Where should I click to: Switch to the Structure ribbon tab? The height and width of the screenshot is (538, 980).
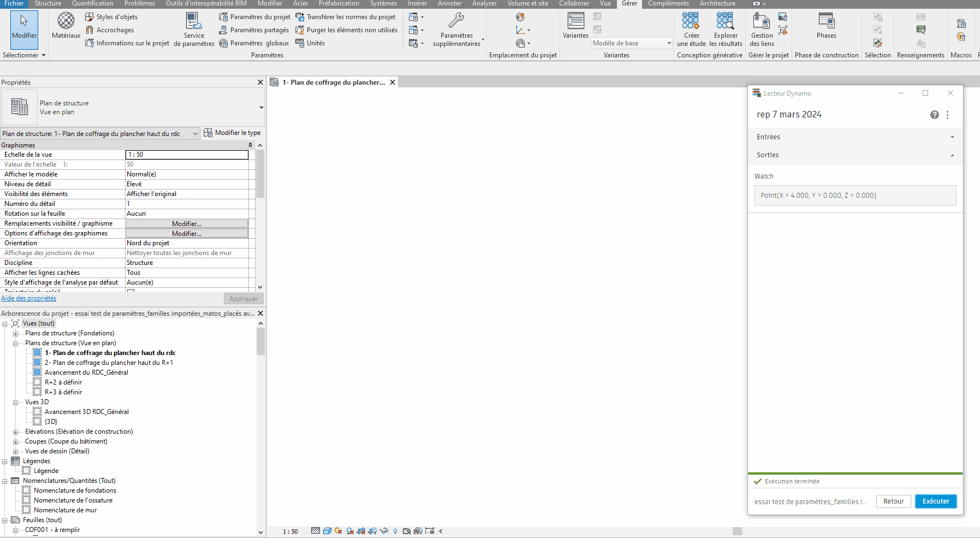click(x=48, y=3)
